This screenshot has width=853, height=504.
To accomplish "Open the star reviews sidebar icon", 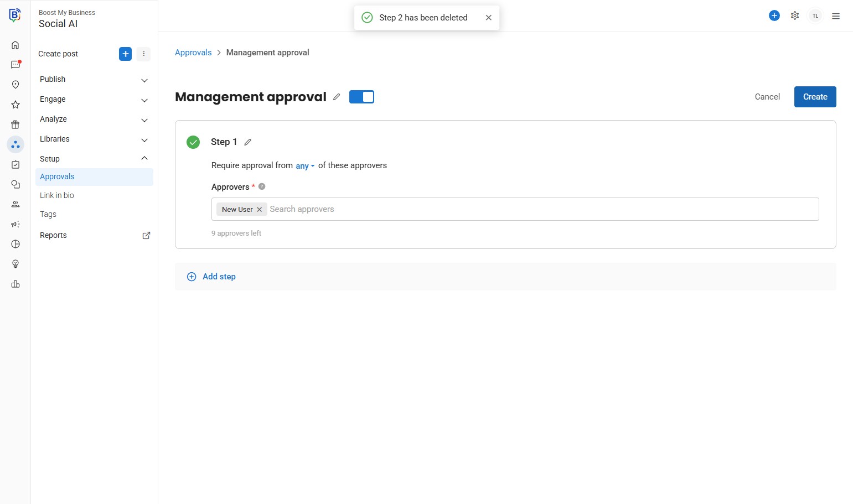I will pos(15,105).
